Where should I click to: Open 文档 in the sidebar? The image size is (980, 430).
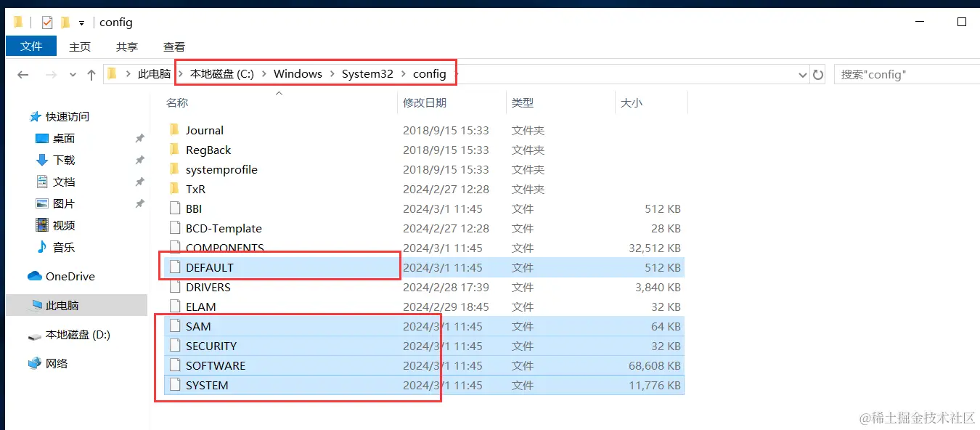(64, 182)
